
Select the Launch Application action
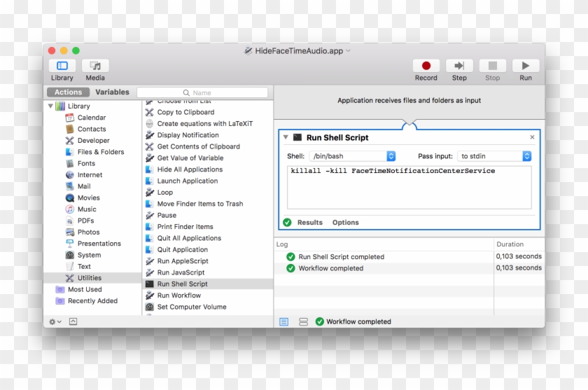coord(208,181)
